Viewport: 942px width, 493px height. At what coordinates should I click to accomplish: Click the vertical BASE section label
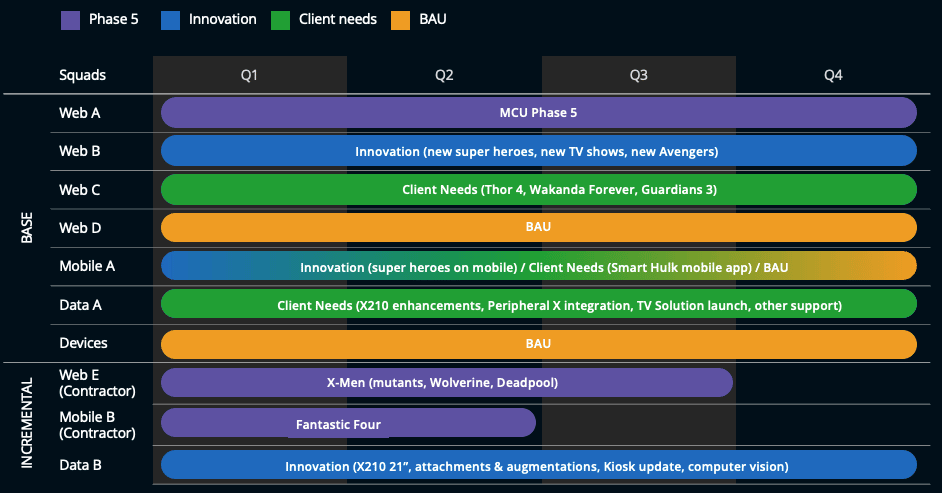coord(26,228)
